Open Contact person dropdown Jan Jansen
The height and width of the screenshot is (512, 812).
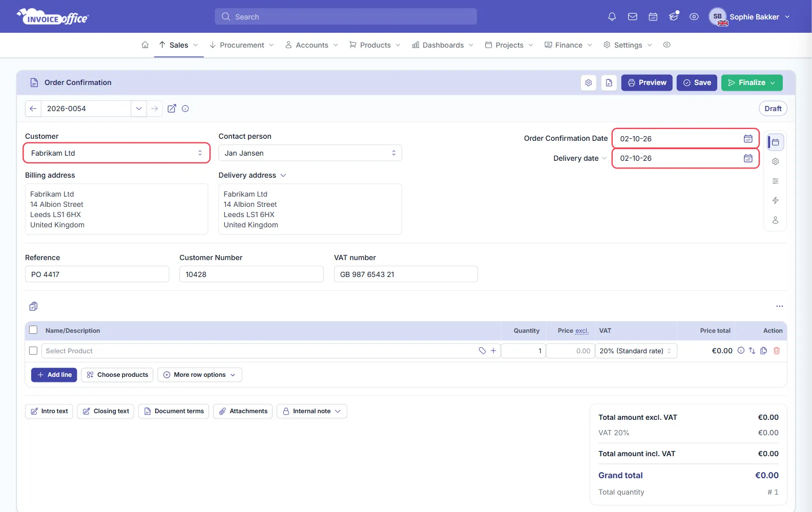coord(310,153)
